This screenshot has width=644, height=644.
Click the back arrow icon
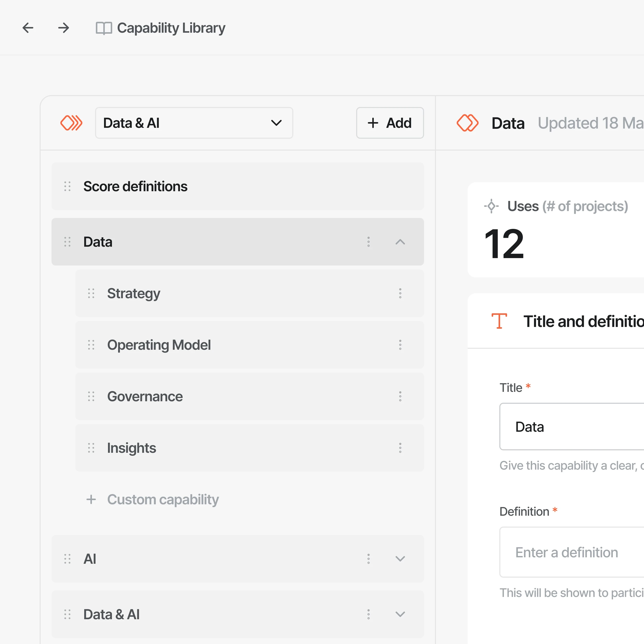[x=28, y=28]
